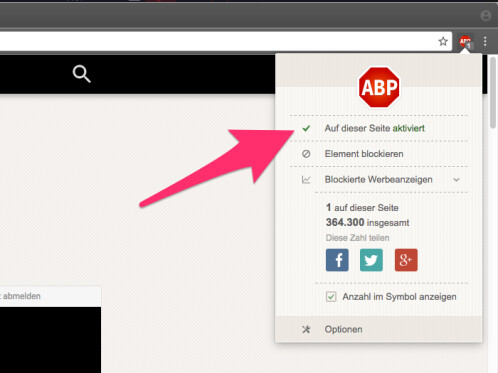Click '1 auf dieser Seite' text

[x=362, y=208]
